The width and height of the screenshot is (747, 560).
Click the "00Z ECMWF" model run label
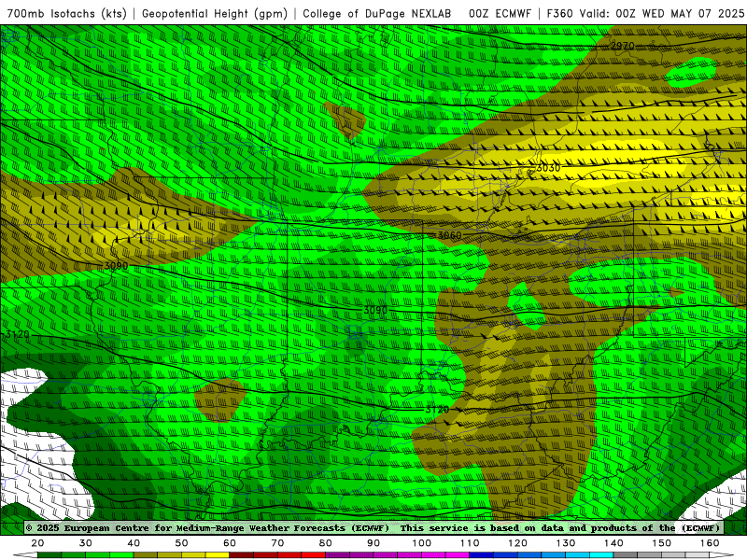[500, 14]
